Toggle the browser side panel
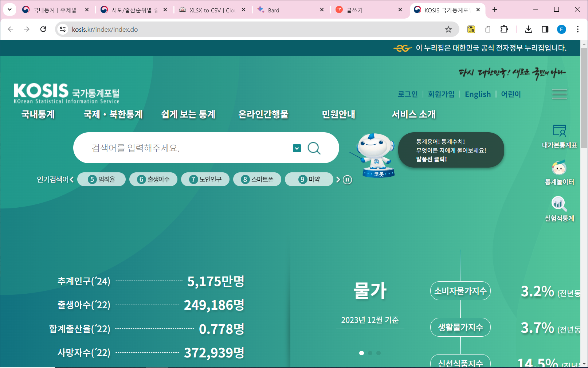Image resolution: width=588 pixels, height=368 pixels. point(545,29)
